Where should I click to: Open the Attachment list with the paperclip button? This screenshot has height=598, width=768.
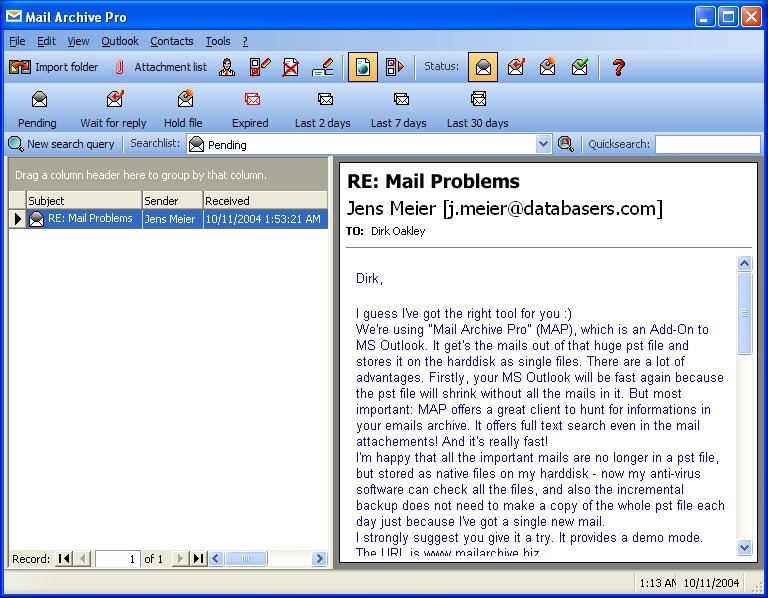161,67
